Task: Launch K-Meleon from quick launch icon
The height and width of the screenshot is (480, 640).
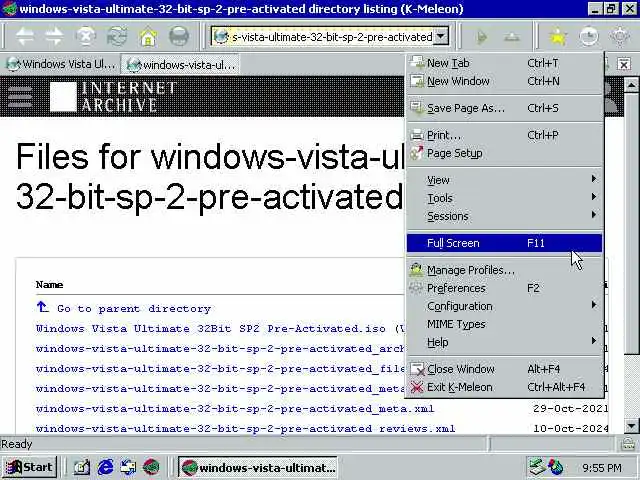Action: click(x=151, y=467)
